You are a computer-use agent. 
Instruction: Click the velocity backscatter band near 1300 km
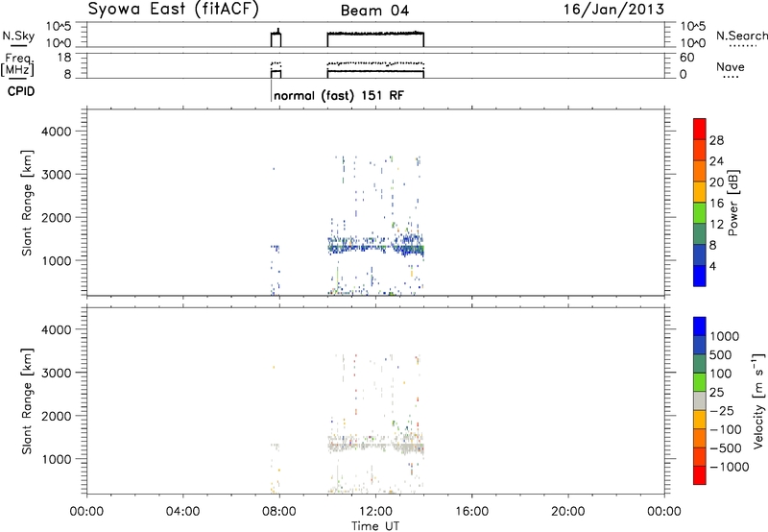tap(375, 445)
